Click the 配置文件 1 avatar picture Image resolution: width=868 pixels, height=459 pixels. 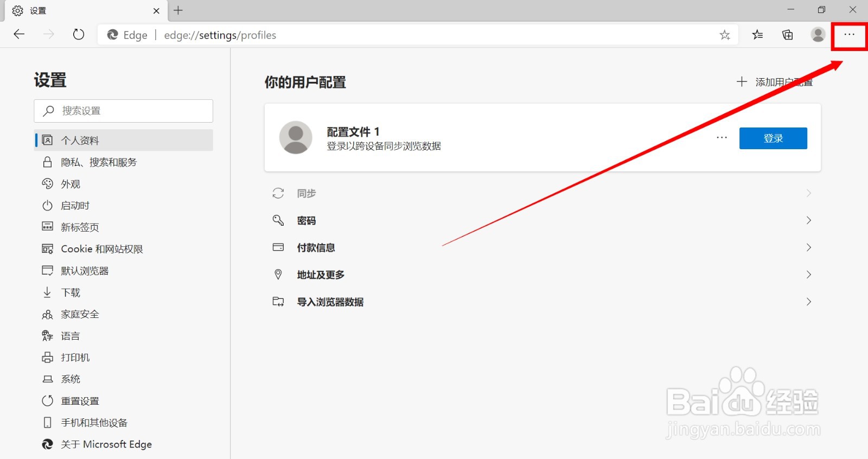click(296, 137)
